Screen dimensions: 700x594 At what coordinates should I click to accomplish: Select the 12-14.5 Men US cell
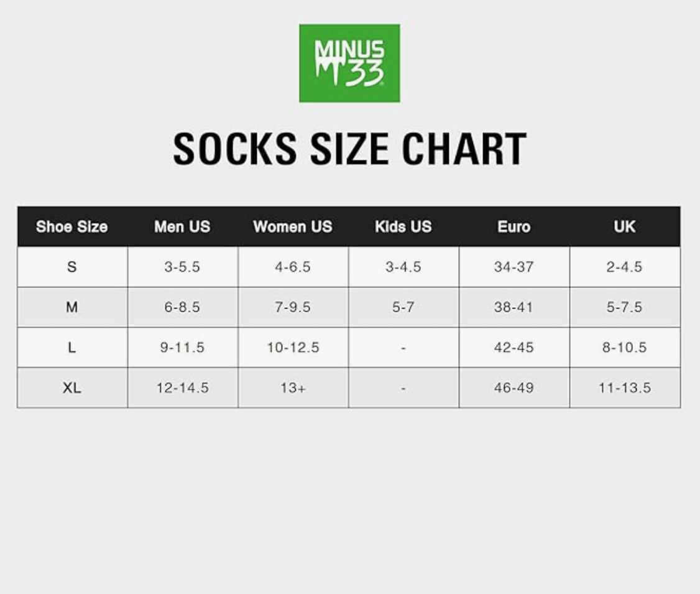(182, 388)
